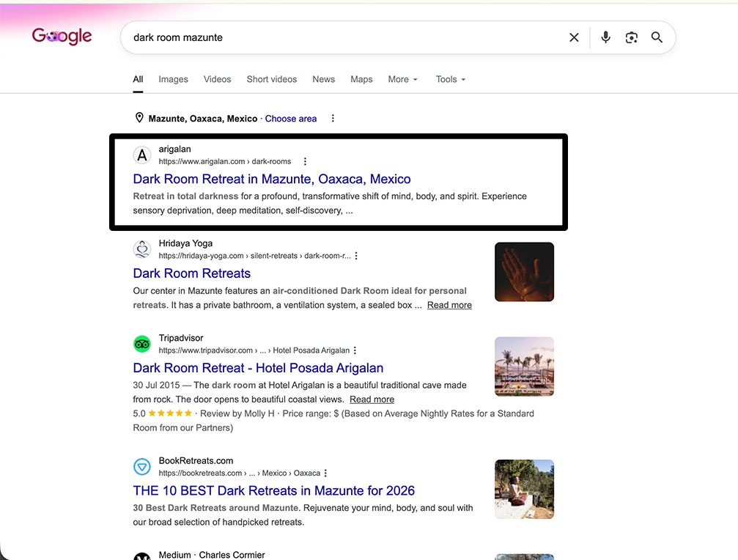
Task: Click Read more in Tripadvisor snippet
Action: click(x=372, y=399)
